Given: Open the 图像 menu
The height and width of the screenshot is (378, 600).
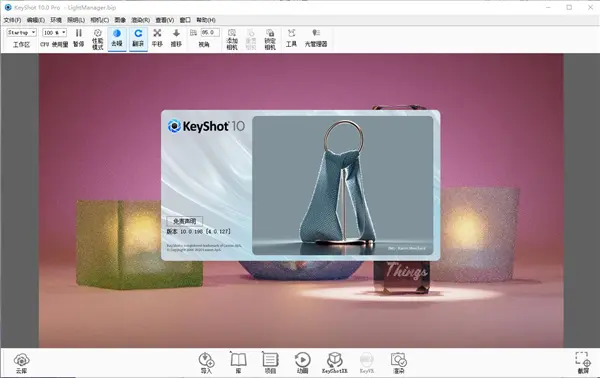Looking at the screenshot, I should 120,20.
